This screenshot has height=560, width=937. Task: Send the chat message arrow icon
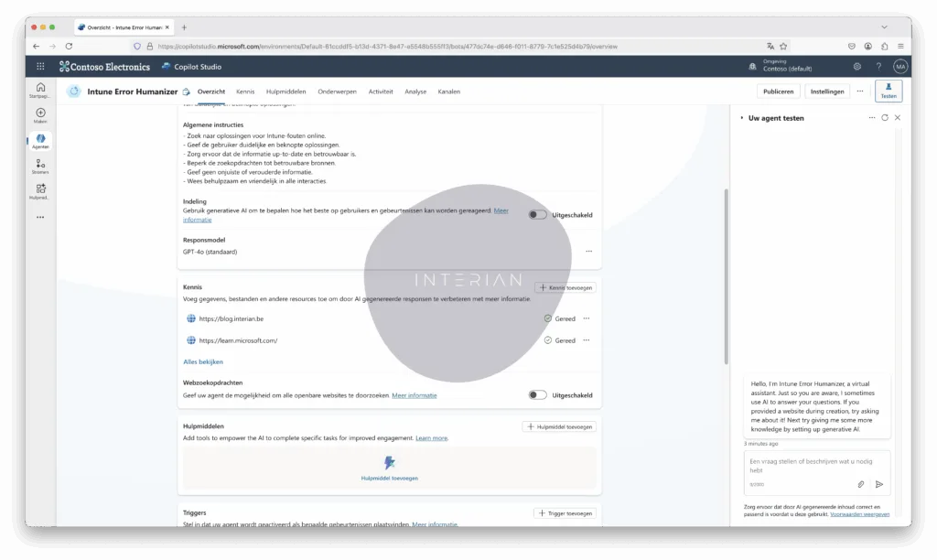[879, 484]
